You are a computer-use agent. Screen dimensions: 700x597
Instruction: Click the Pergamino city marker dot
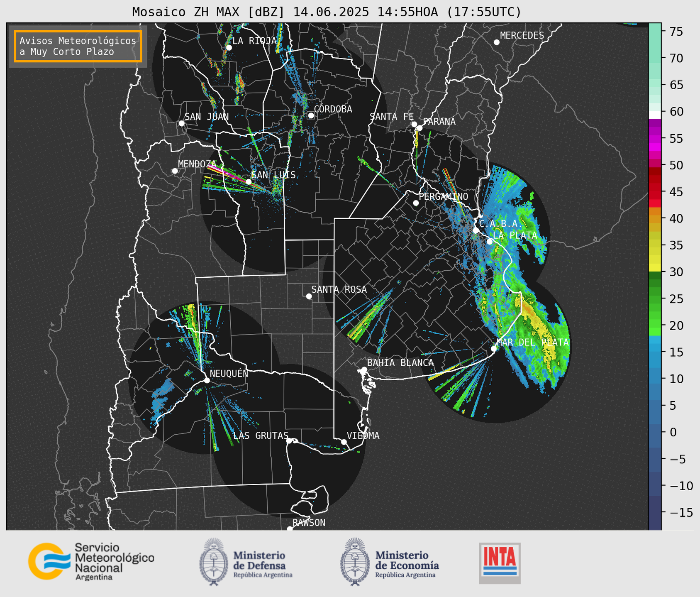pyautogui.click(x=416, y=203)
